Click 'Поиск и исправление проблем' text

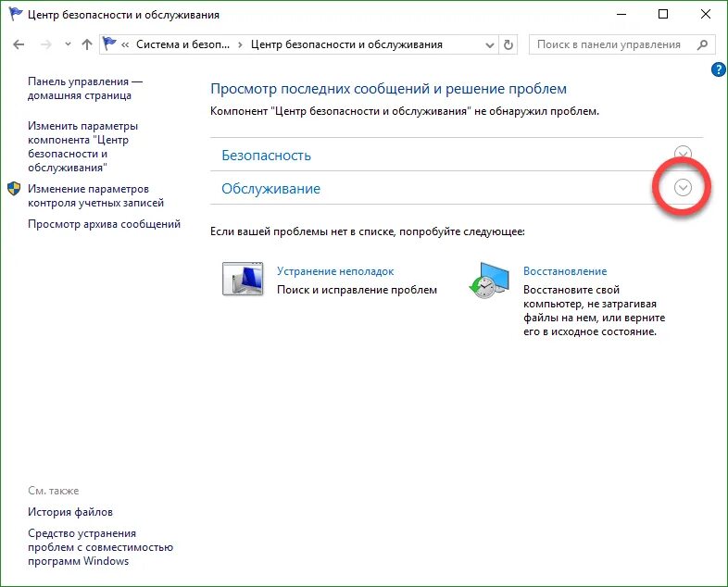[x=357, y=290]
